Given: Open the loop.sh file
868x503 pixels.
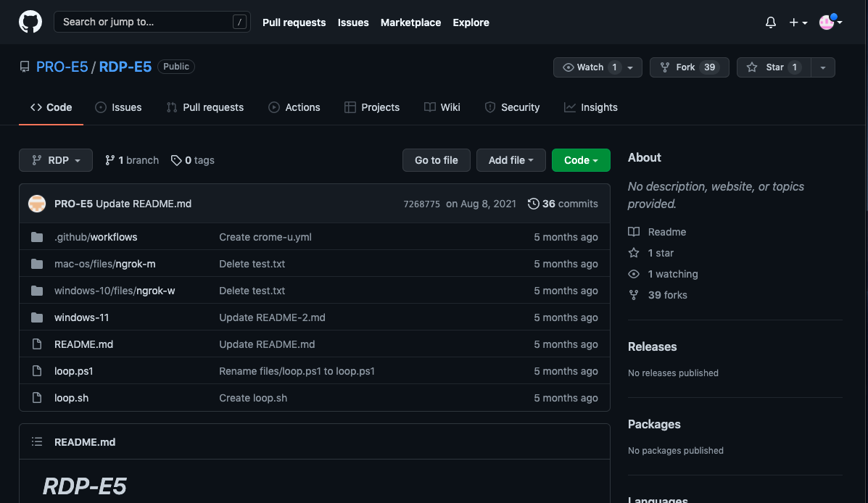Looking at the screenshot, I should pyautogui.click(x=71, y=398).
